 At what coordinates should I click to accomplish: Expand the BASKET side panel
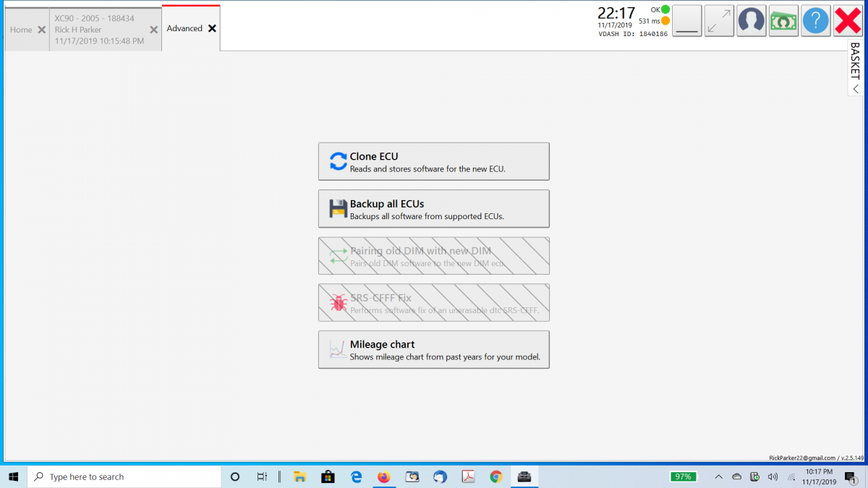coord(856,69)
